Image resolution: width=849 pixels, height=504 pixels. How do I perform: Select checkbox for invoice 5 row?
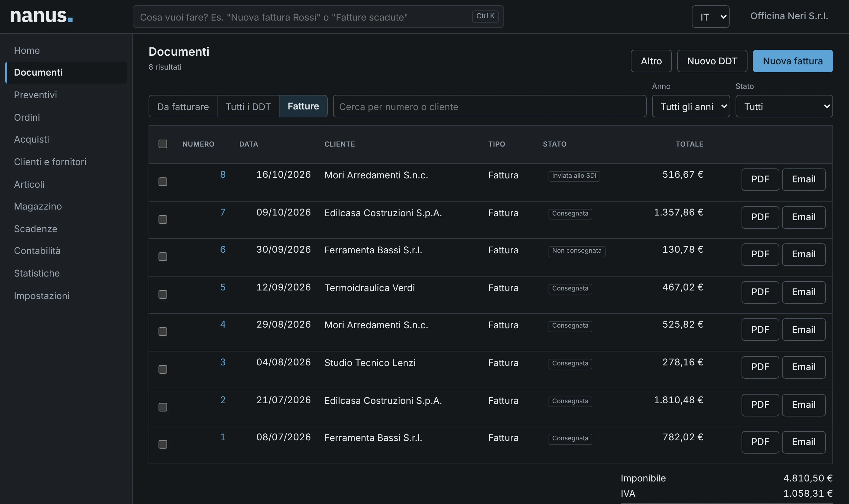pos(163,294)
